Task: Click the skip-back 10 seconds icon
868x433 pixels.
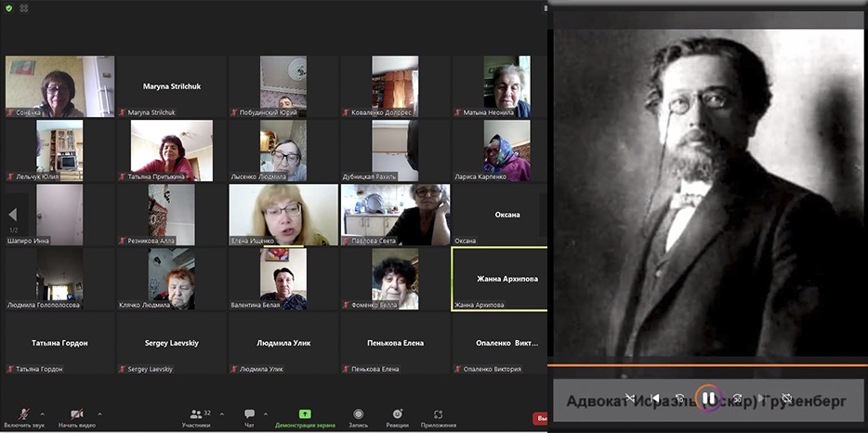Action: point(679,399)
